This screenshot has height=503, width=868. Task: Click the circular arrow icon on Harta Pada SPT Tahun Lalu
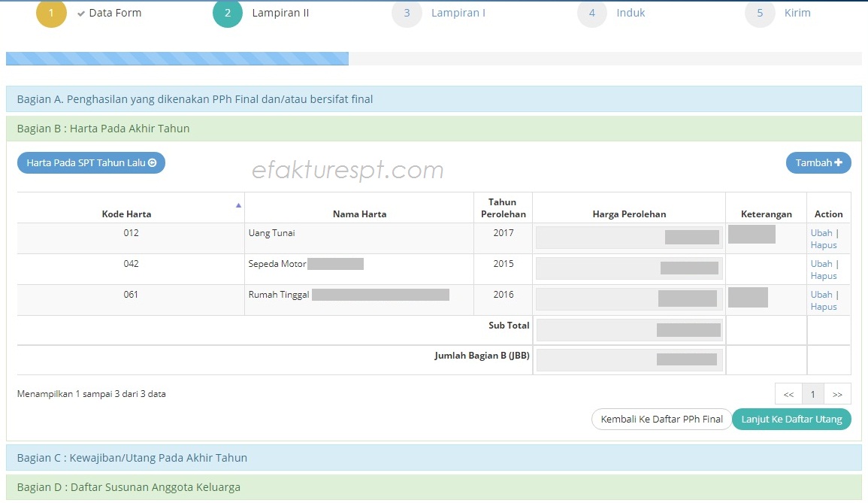pos(153,162)
